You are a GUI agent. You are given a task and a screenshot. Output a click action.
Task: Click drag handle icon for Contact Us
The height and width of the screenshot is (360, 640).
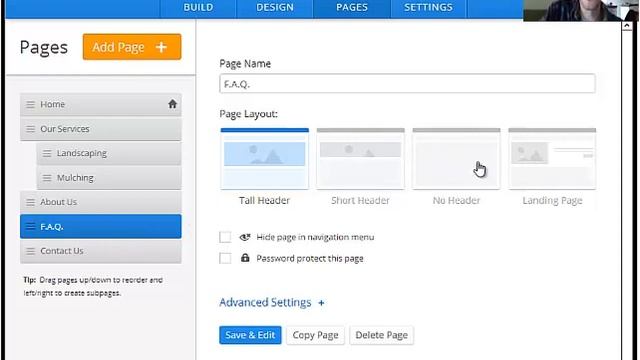pyautogui.click(x=31, y=251)
